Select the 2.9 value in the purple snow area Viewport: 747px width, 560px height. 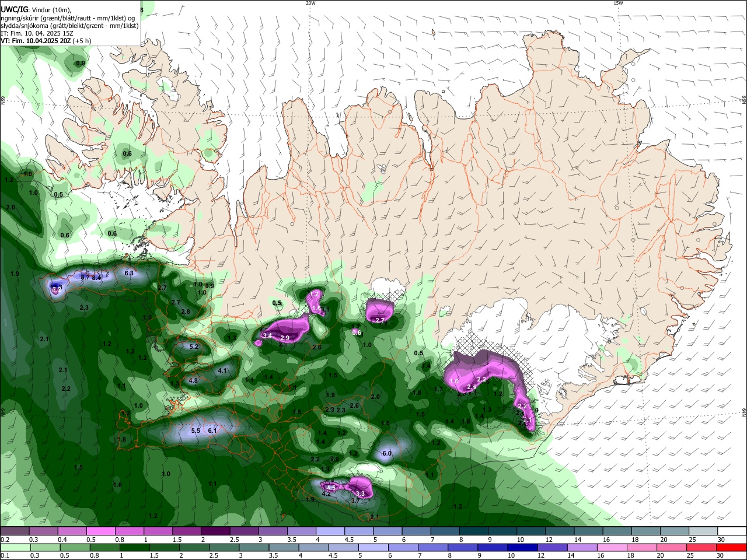tap(285, 338)
